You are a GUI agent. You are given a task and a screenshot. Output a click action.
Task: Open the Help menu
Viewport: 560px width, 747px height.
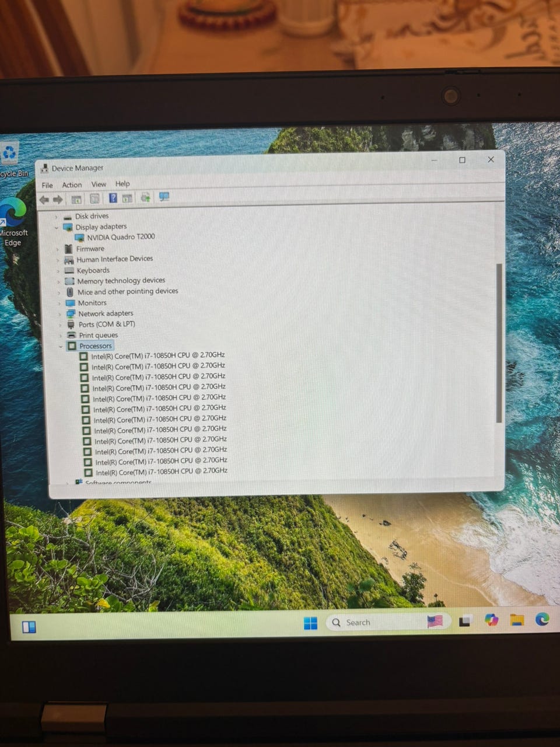pyautogui.click(x=123, y=183)
